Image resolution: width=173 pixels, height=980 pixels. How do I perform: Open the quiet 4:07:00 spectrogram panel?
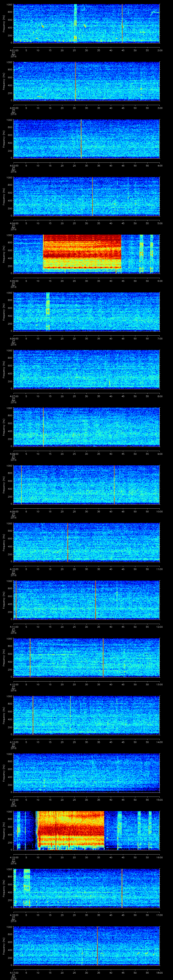point(86,369)
